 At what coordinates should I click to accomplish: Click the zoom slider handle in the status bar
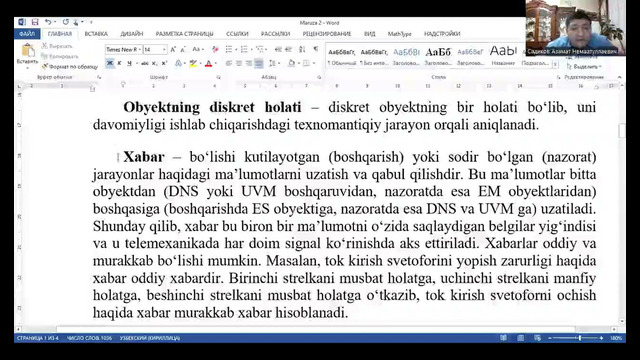point(580,338)
